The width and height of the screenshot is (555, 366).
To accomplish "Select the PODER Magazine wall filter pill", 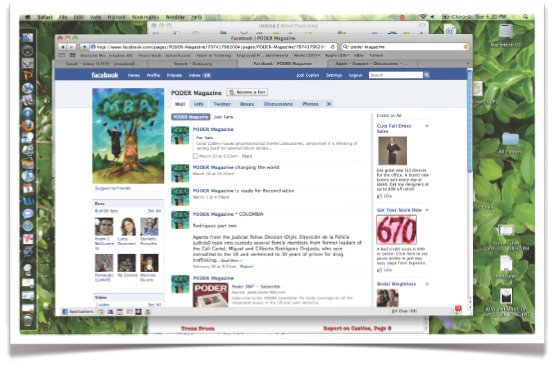I will 191,117.
